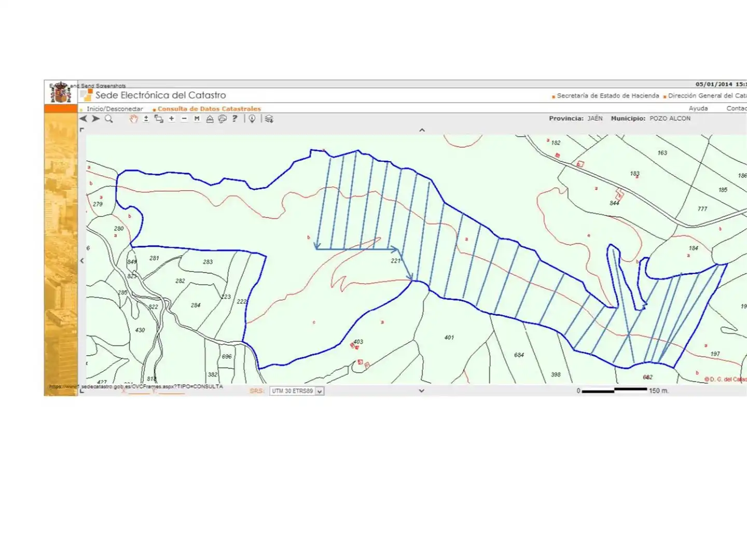Click the plus zoom-in tool
The image size is (747, 560).
[x=172, y=119]
